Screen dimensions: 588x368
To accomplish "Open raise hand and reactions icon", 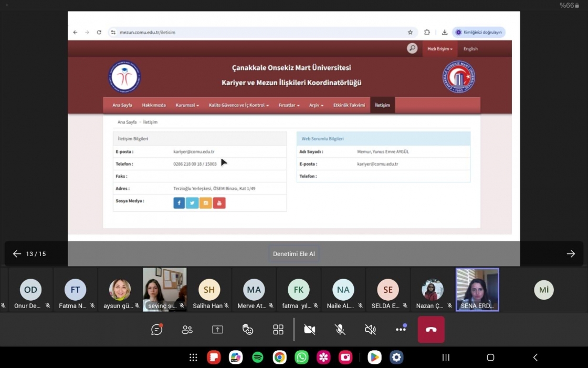I will (x=248, y=329).
